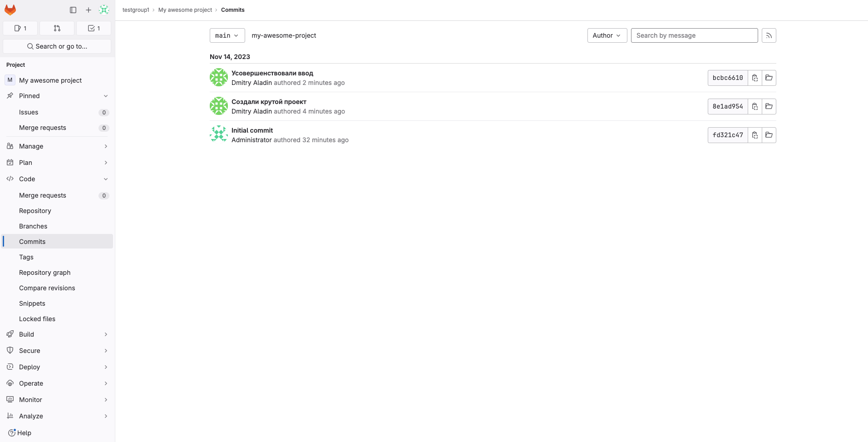The height and width of the screenshot is (442, 868).
Task: Open merge requests counter icon in top bar
Action: [57, 28]
